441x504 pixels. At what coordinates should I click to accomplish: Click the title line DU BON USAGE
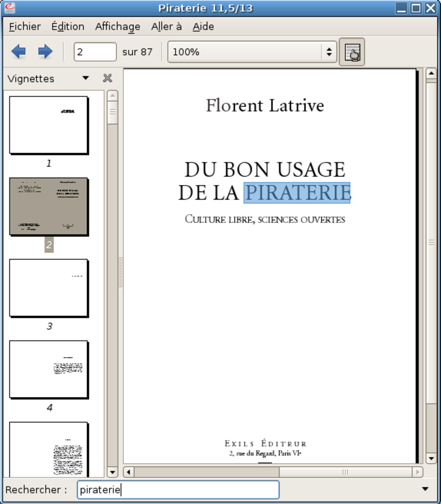tap(265, 169)
